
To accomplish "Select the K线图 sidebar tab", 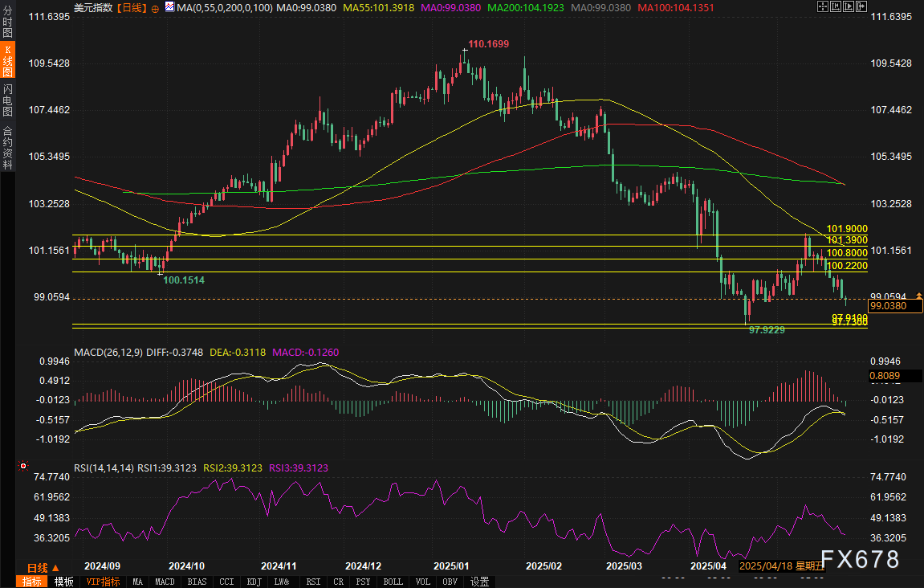I will 7,60.
